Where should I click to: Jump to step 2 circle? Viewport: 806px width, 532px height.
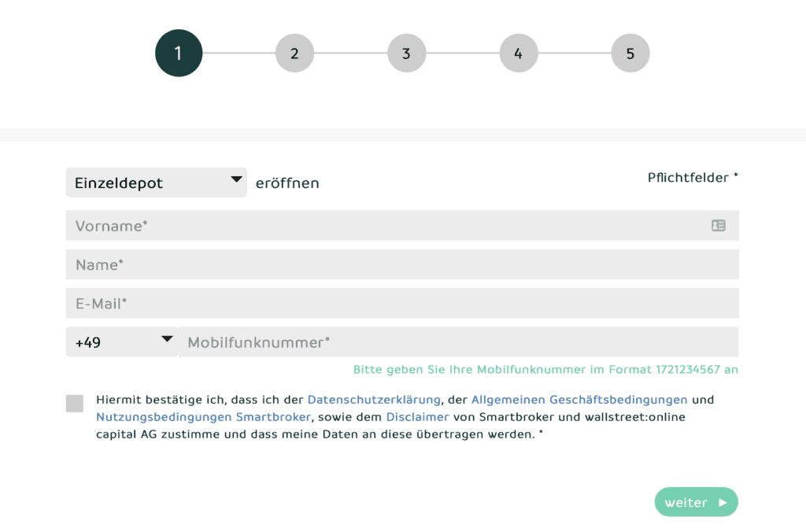[294, 53]
